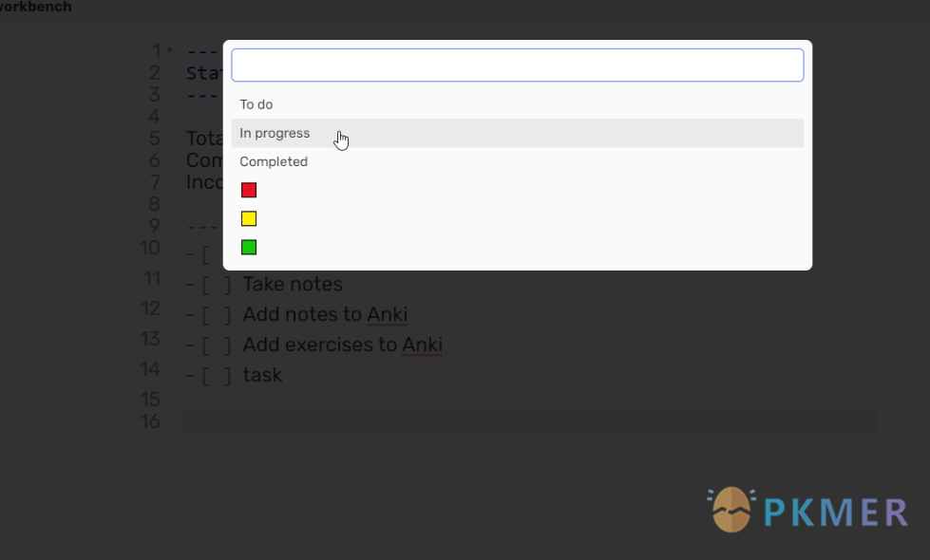Choose the "Completed" suggestion
Viewport: 930px width, 560px height.
coord(274,161)
